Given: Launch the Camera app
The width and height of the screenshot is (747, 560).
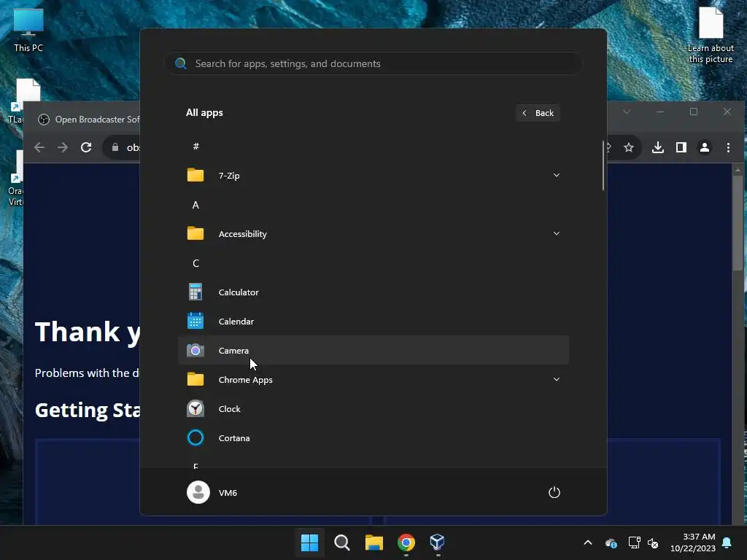Looking at the screenshot, I should pos(373,350).
